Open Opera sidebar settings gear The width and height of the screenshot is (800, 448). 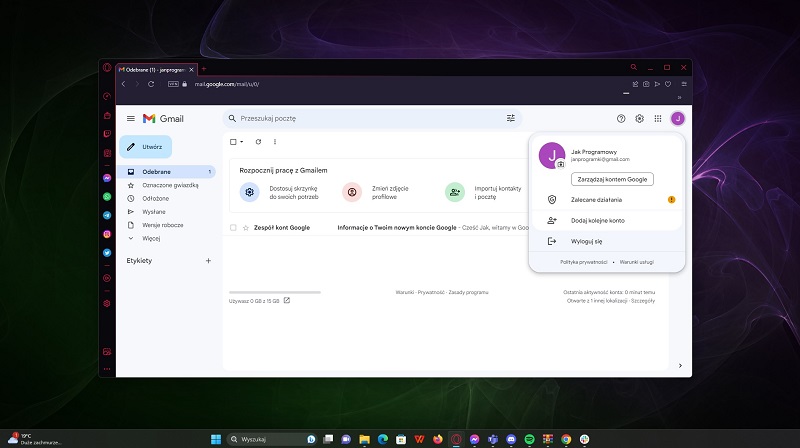(107, 303)
